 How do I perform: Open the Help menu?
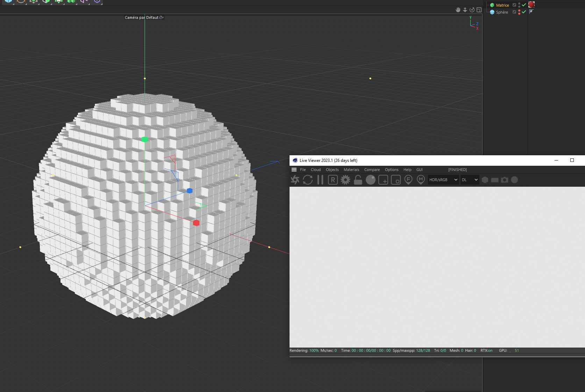click(x=407, y=170)
